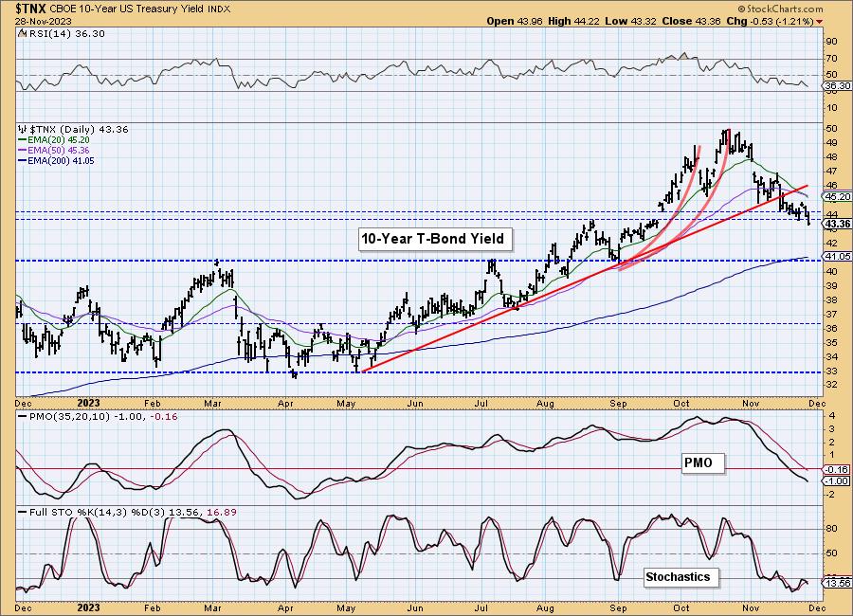
Task: Click the Chg -0.53 (-1.21%) value
Action: tap(771, 21)
